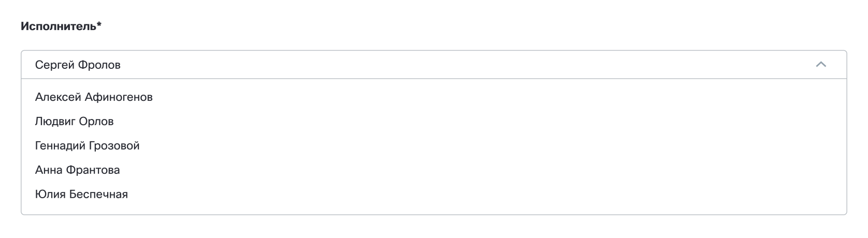Click the Орлов entry below Афиногенов

pos(74,122)
